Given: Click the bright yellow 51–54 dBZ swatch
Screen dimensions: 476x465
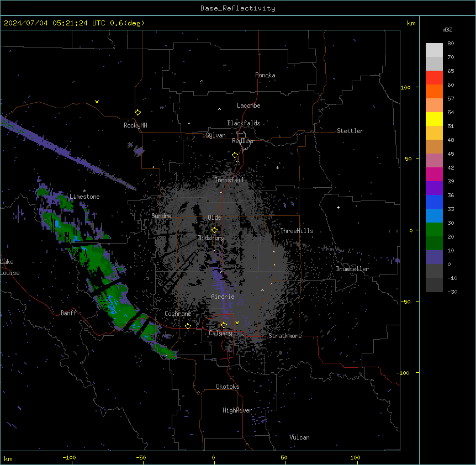Looking at the screenshot, I should [x=434, y=119].
